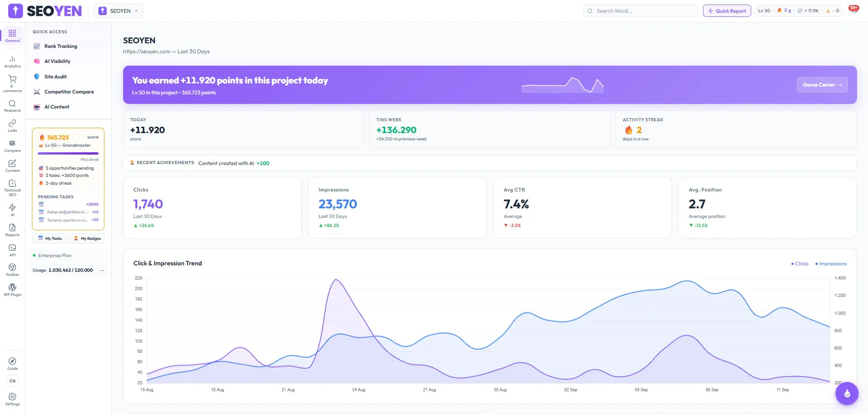Open the WP Plugin section
Viewport: 868px width, 414px height.
tap(12, 290)
